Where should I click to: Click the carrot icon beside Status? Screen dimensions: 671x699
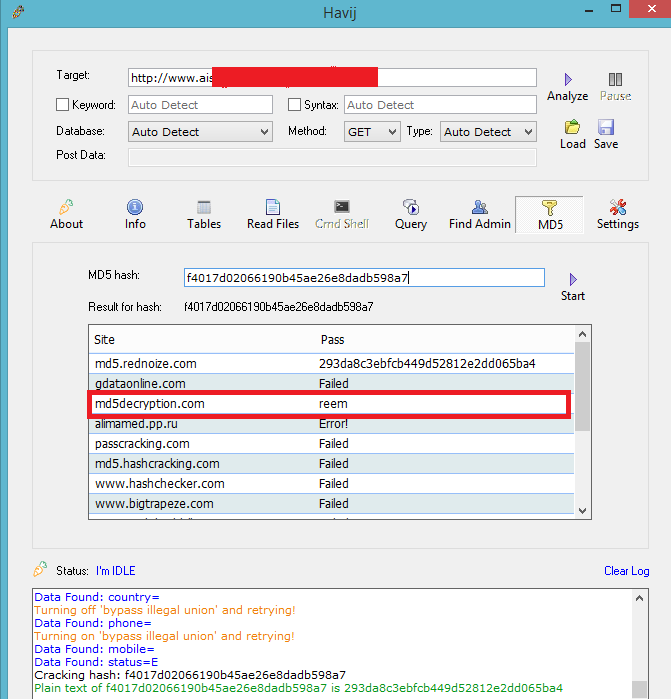click(x=40, y=569)
